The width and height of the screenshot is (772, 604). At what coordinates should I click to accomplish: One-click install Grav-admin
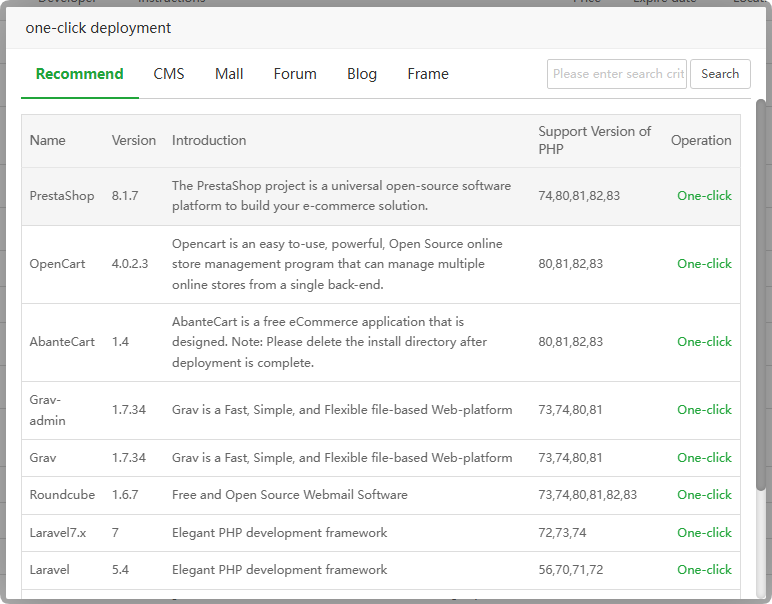(x=704, y=410)
